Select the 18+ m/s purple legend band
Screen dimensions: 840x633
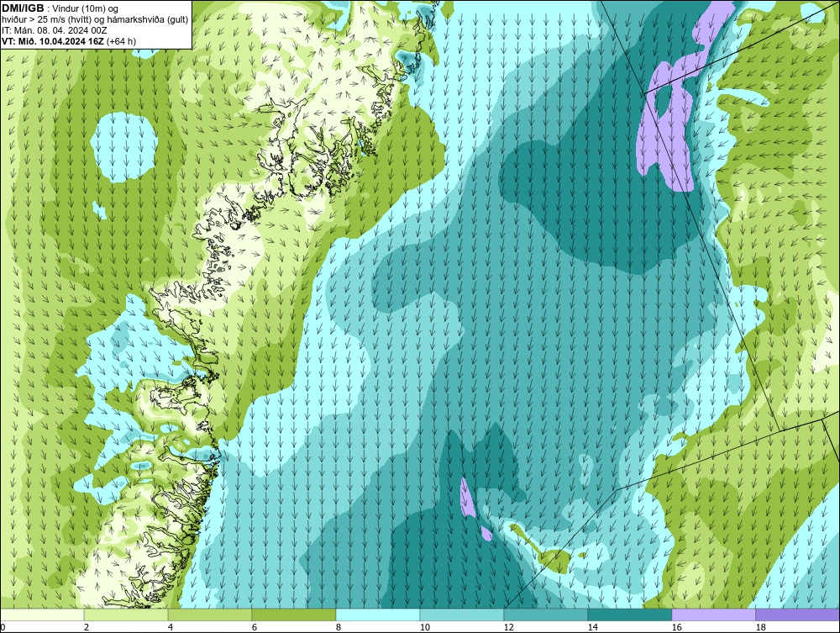pos(797,615)
